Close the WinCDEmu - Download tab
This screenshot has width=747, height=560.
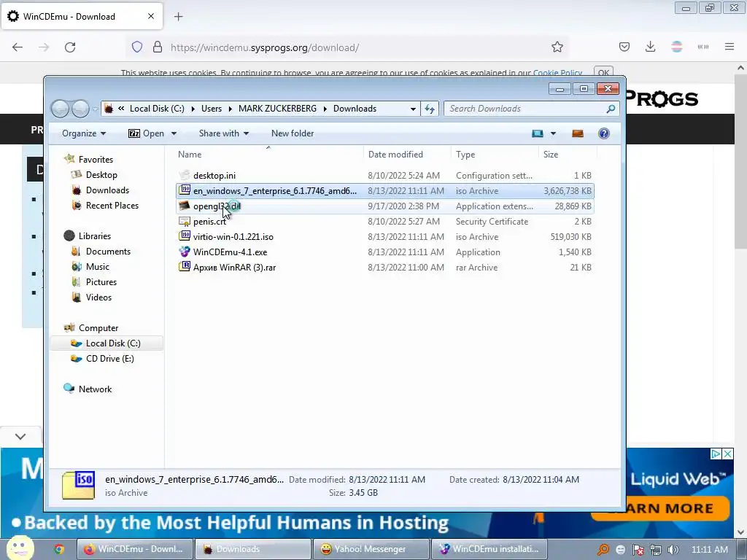[151, 16]
